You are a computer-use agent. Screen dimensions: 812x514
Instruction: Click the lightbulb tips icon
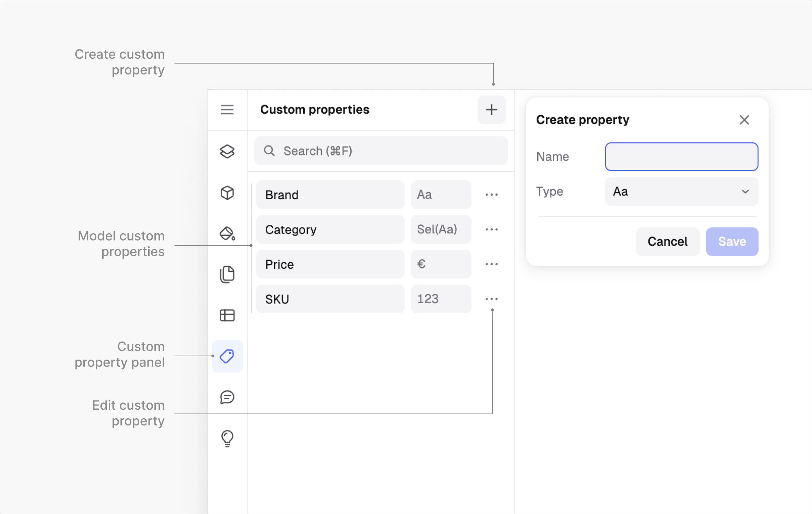click(x=227, y=438)
